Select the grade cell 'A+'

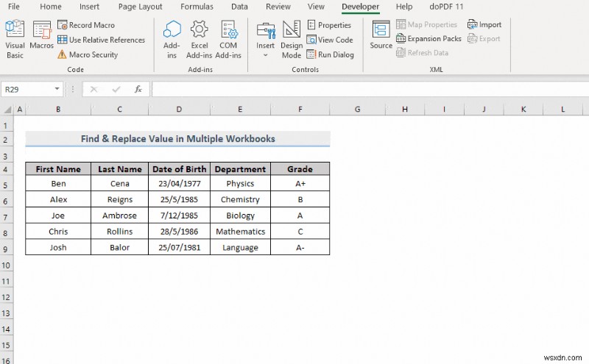tap(300, 184)
